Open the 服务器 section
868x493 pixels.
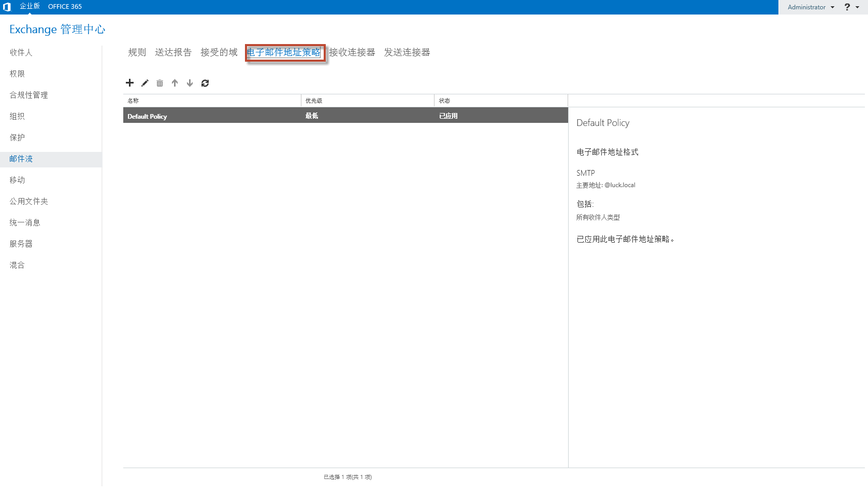click(21, 244)
